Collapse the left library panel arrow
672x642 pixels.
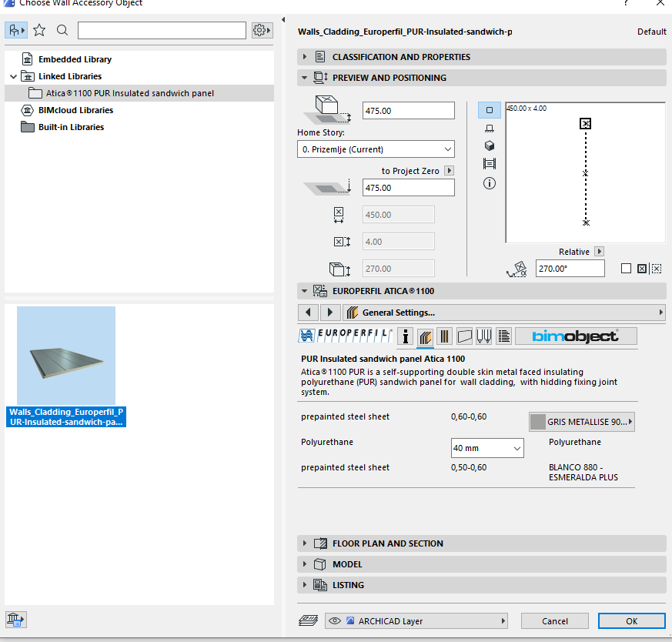click(x=283, y=20)
